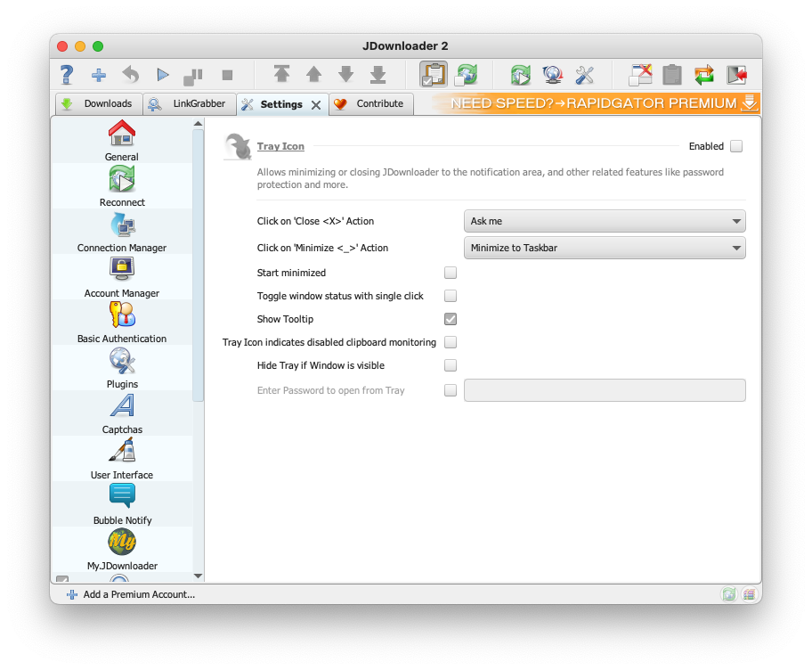Open Plugins settings in sidebar
The height and width of the screenshot is (670, 812).
point(122,368)
